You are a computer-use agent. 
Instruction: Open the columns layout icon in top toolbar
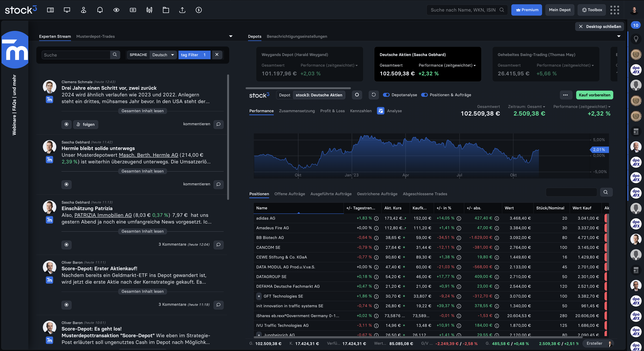(x=50, y=10)
